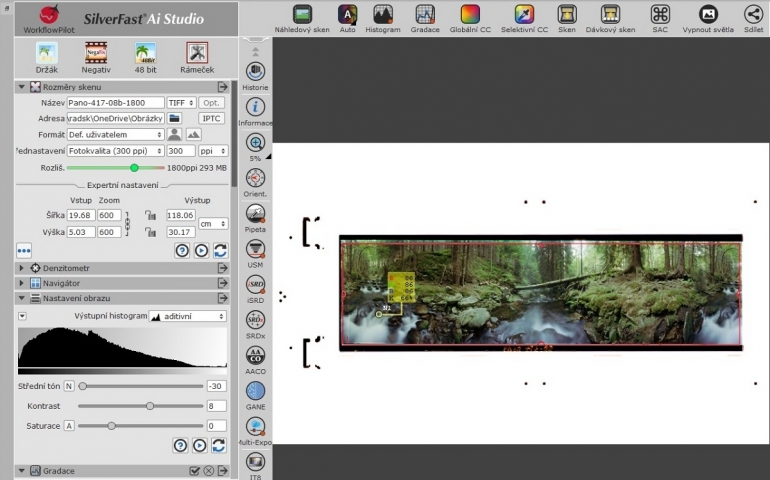Click the Název filename field
The height and width of the screenshot is (480, 770).
pos(115,103)
